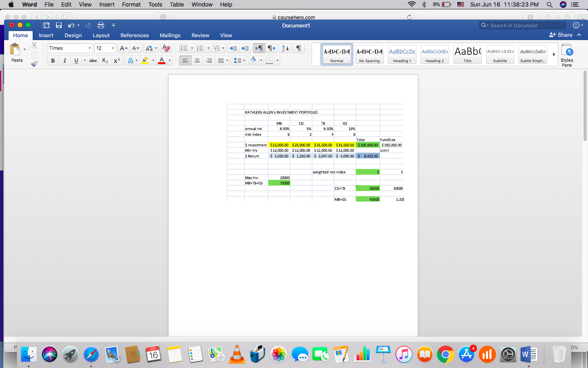Open the Review tab
The width and height of the screenshot is (588, 368).
pos(200,36)
